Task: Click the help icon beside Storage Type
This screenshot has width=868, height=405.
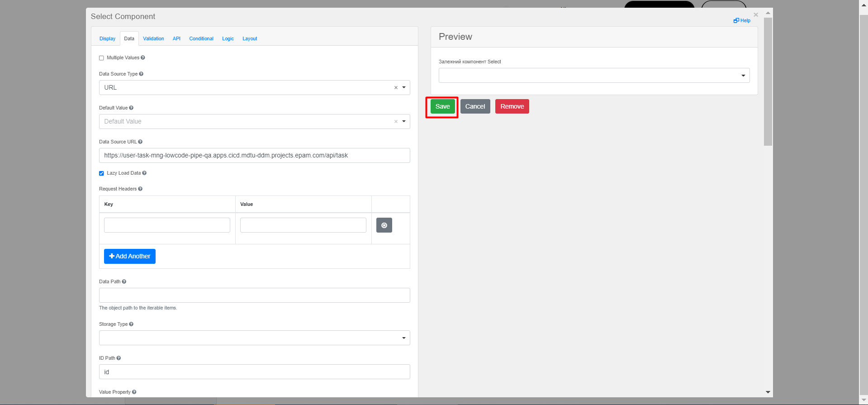Action: click(131, 324)
